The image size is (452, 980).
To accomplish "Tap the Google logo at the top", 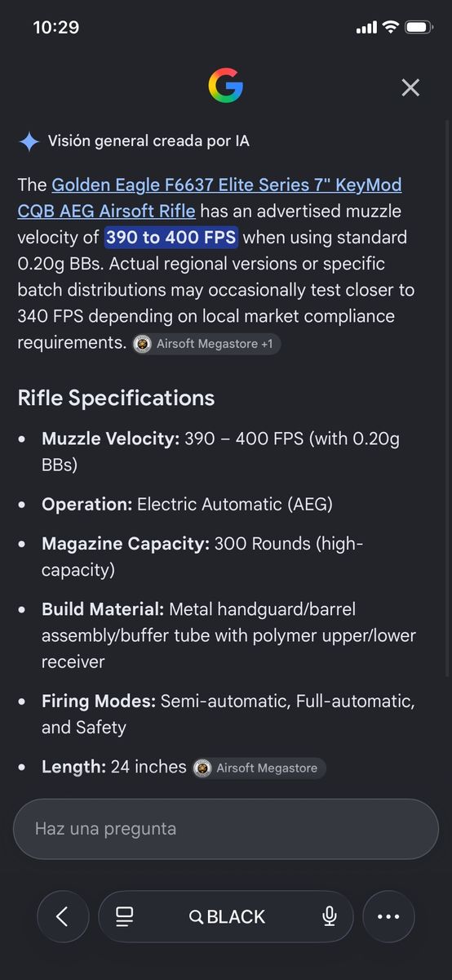I will [226, 86].
